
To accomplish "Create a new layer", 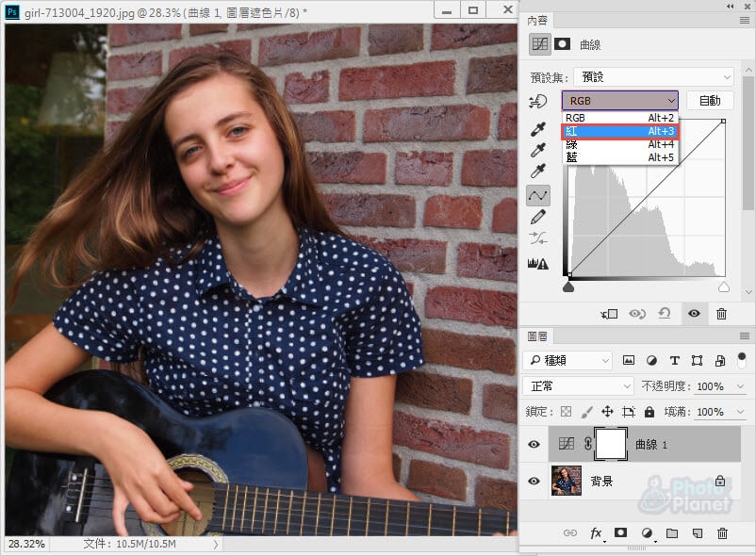I will [698, 532].
